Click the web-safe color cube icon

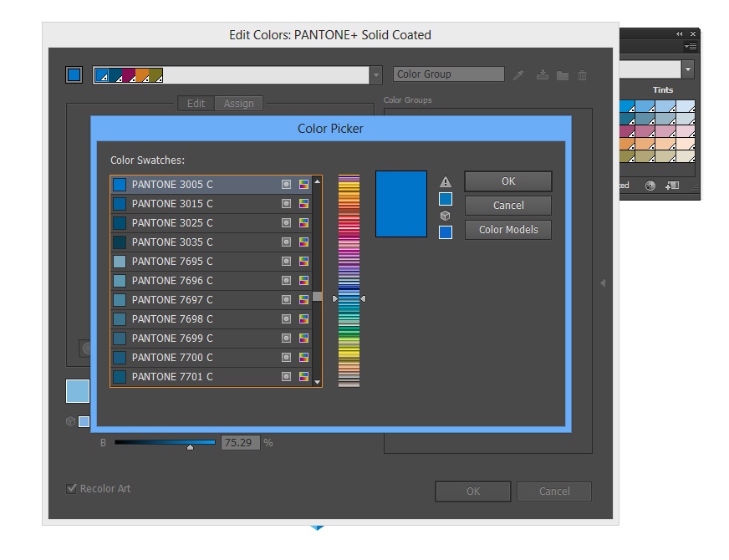coord(446,216)
